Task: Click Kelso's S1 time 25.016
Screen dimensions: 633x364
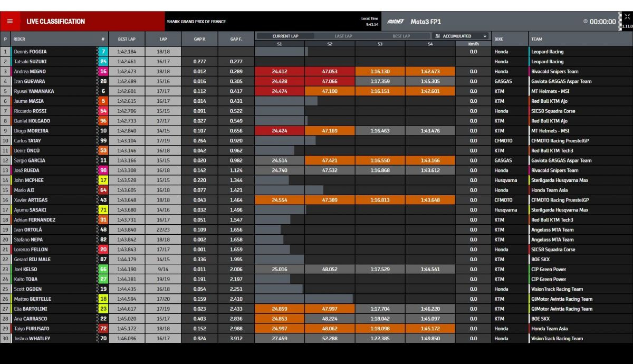Action: pyautogui.click(x=280, y=269)
